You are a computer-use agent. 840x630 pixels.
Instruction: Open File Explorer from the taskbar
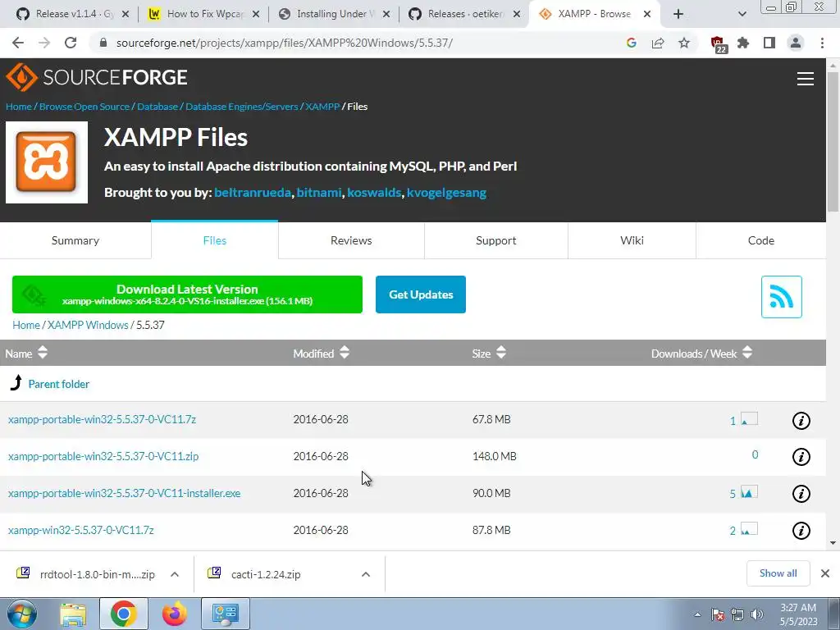pos(73,614)
